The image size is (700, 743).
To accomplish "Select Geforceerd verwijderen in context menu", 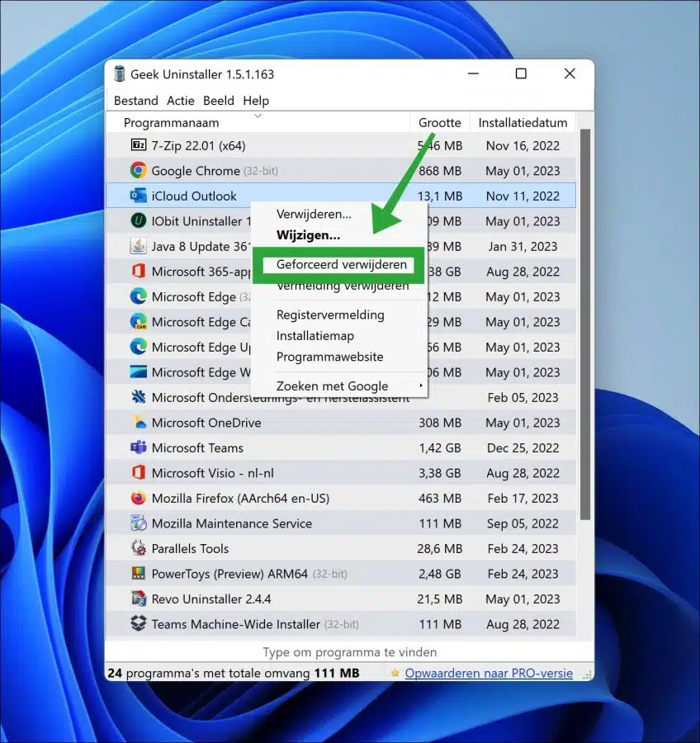I will click(339, 264).
